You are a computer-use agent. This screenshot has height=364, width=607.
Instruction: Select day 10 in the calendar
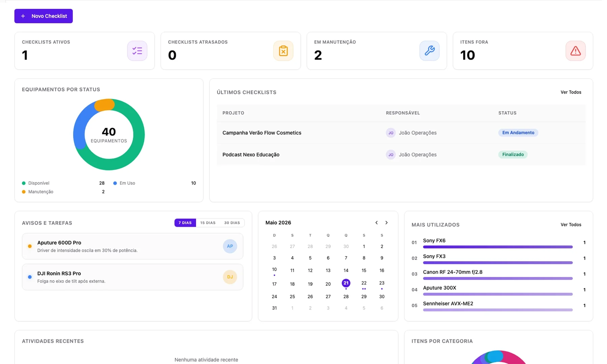(x=274, y=270)
